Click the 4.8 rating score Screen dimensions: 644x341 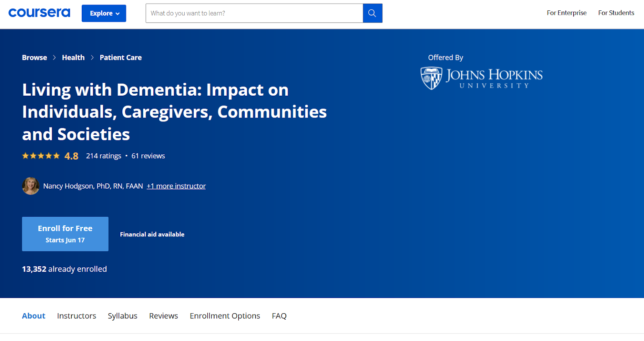click(x=71, y=156)
